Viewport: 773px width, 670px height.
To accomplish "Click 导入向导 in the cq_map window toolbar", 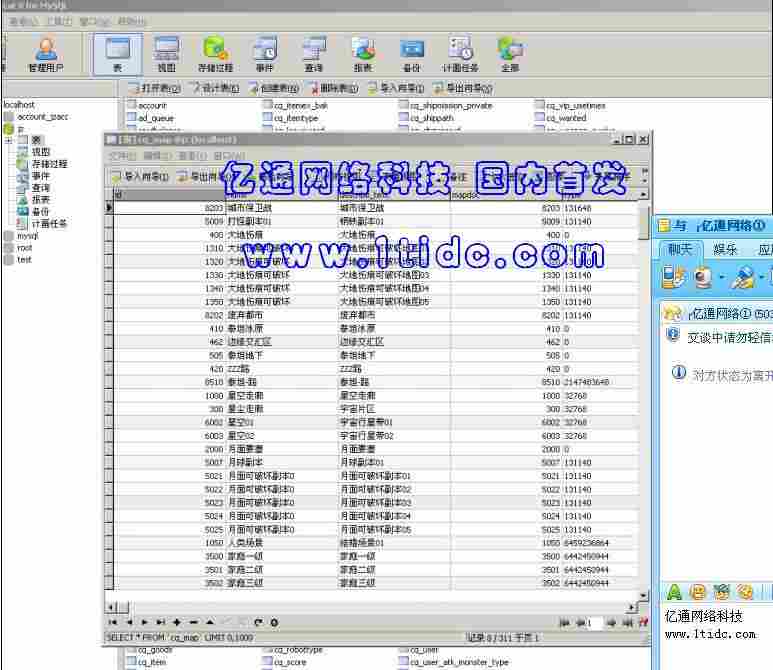I will click(x=139, y=177).
